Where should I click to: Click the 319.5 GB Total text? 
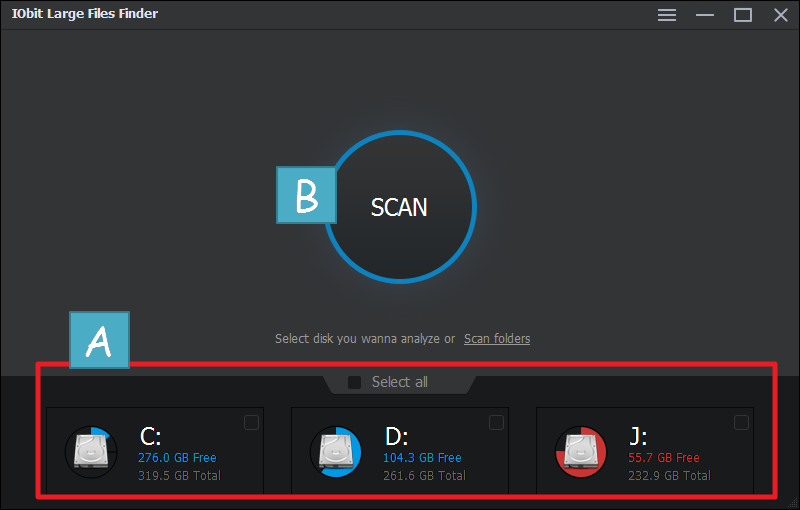pyautogui.click(x=179, y=475)
